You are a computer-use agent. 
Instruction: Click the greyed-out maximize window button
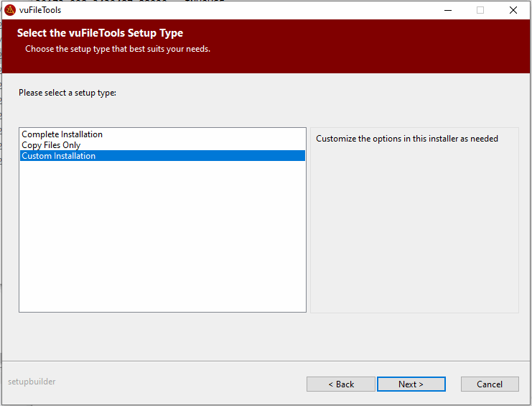[480, 10]
